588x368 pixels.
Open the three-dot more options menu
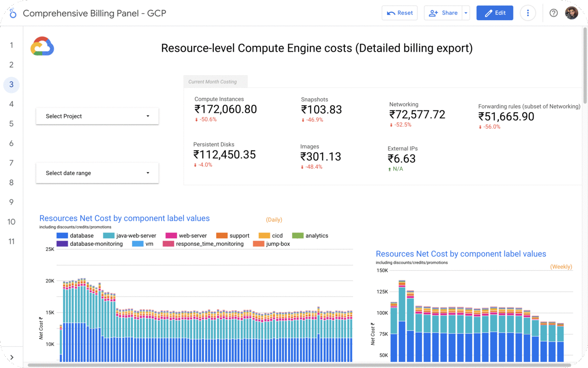coord(528,13)
